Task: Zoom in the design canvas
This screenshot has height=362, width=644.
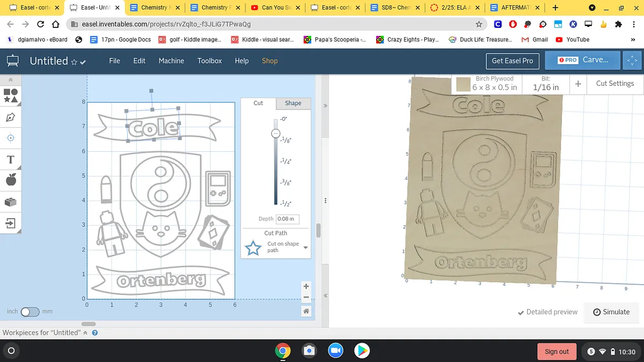Action: [x=306, y=286]
